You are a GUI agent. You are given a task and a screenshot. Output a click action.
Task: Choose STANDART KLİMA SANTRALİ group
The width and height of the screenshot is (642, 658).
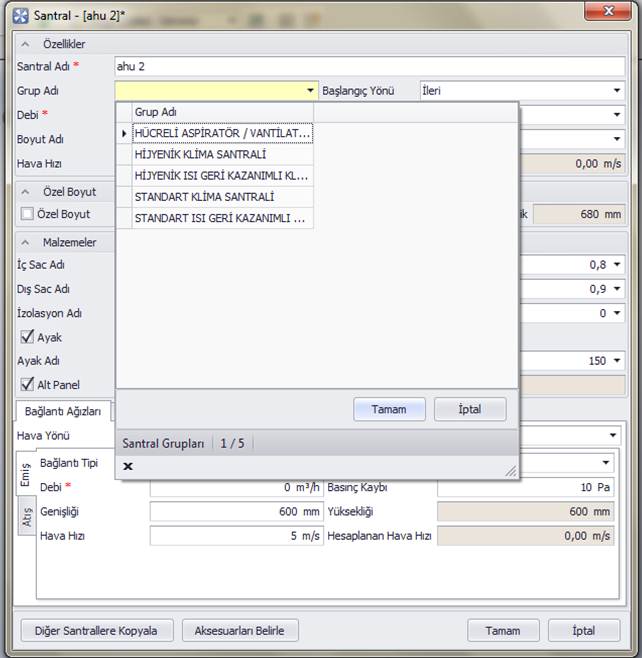(204, 197)
